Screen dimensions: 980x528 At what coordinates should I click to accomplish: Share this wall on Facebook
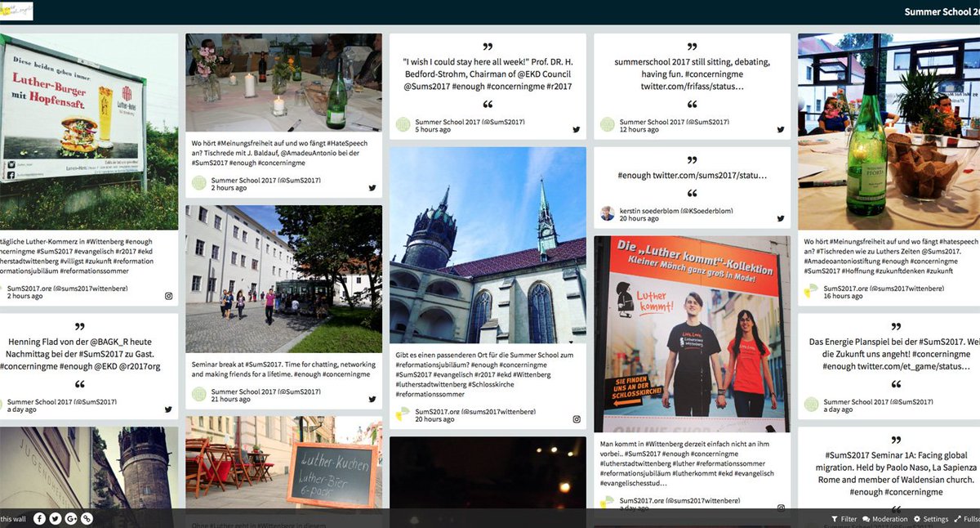(39, 518)
